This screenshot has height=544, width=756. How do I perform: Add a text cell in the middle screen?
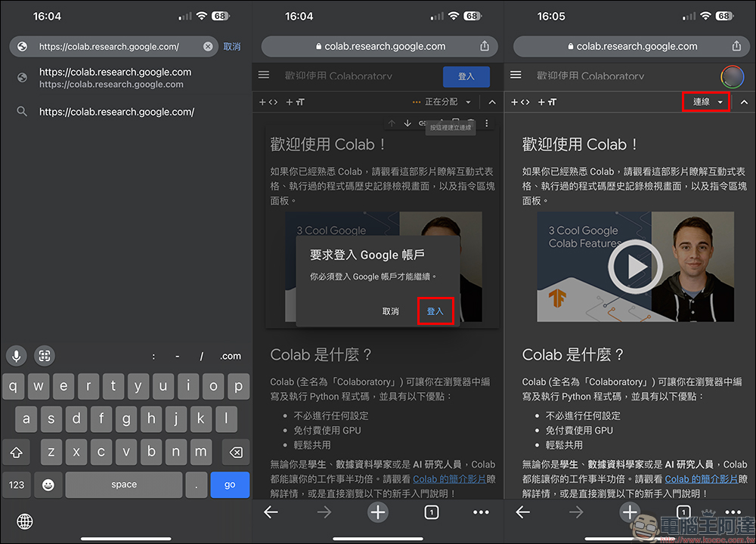click(295, 102)
